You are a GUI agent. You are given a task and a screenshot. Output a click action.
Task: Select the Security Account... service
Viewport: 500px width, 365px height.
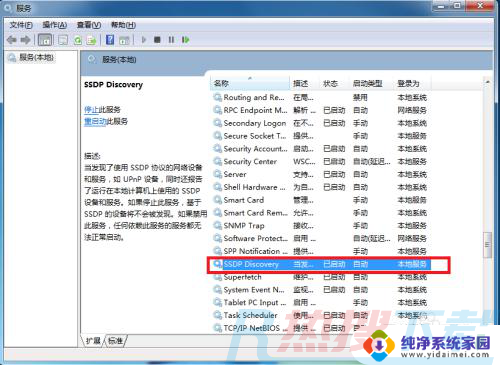point(320,149)
